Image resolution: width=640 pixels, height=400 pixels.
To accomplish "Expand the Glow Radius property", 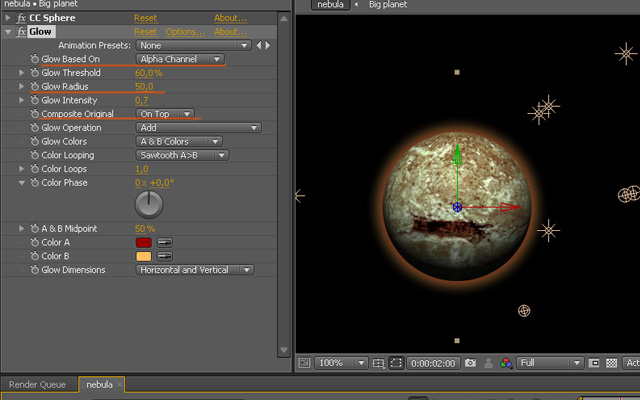I will click(21, 86).
